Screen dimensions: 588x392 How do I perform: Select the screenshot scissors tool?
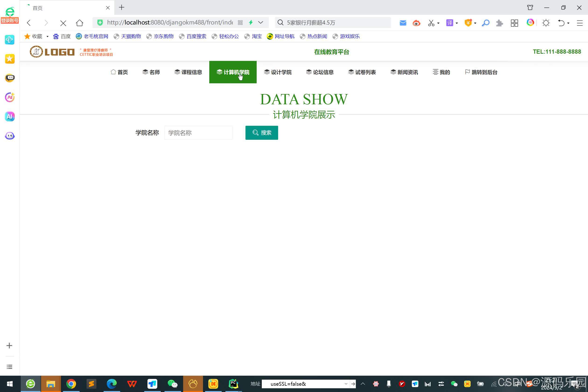pos(431,23)
